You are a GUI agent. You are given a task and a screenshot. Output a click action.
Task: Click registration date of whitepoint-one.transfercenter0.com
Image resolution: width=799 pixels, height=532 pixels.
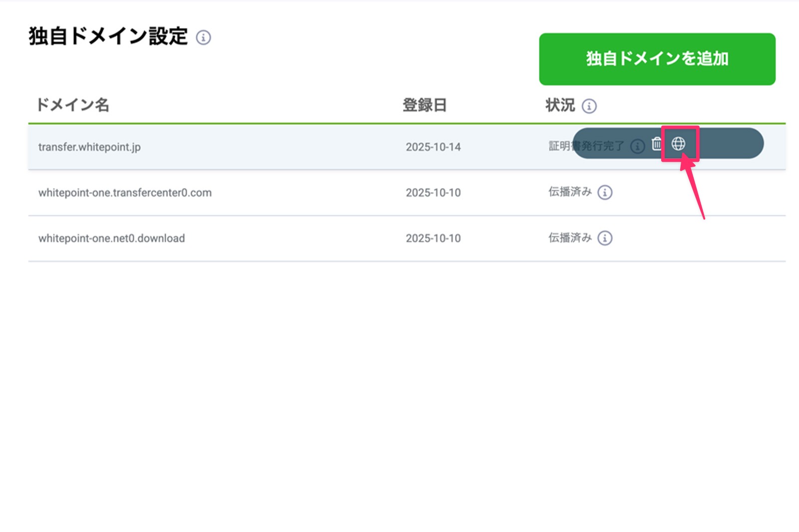coord(433,193)
